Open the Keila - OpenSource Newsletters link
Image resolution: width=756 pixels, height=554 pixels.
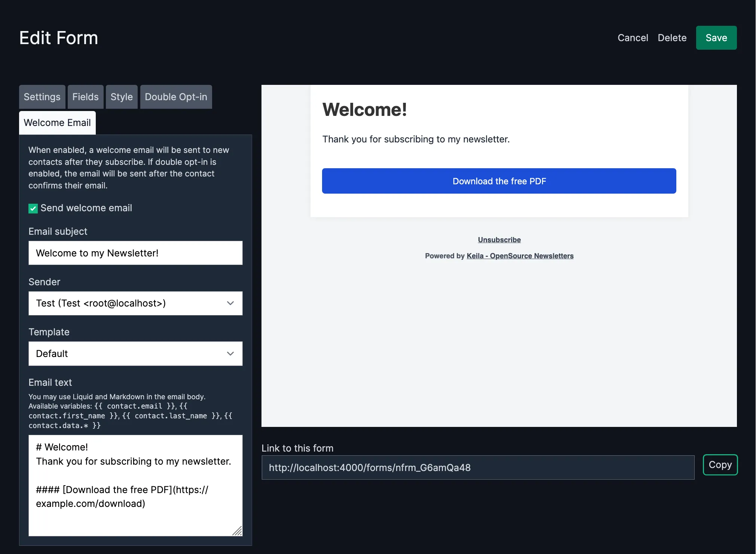tap(520, 256)
